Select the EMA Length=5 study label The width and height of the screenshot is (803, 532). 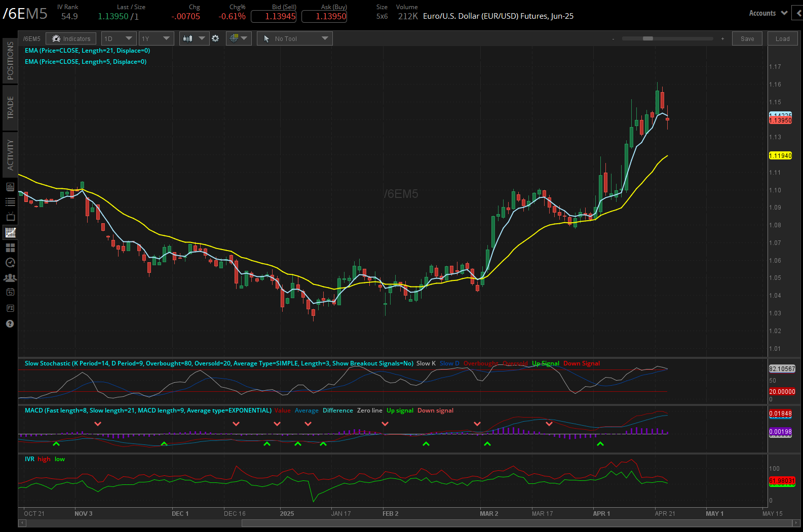[86, 62]
